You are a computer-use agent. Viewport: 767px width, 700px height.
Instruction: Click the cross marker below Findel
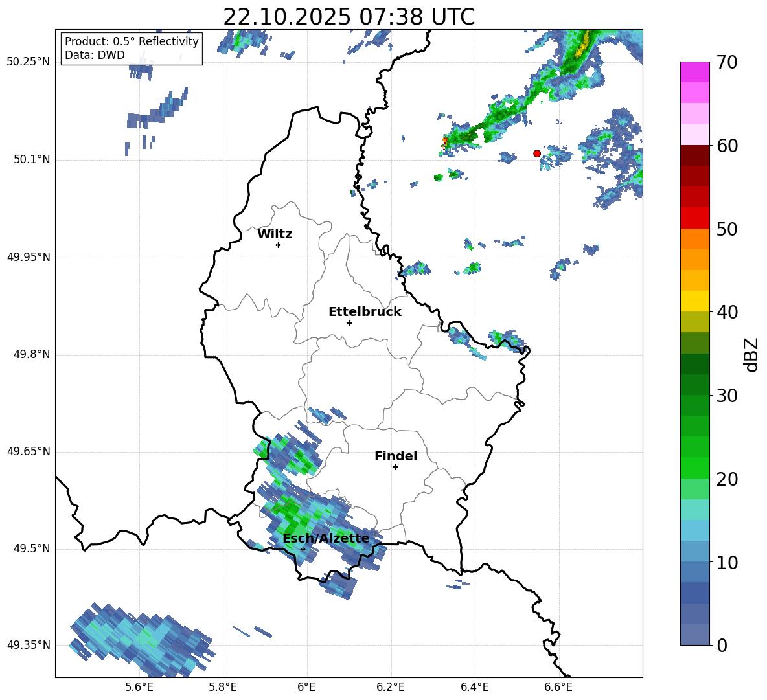(395, 468)
